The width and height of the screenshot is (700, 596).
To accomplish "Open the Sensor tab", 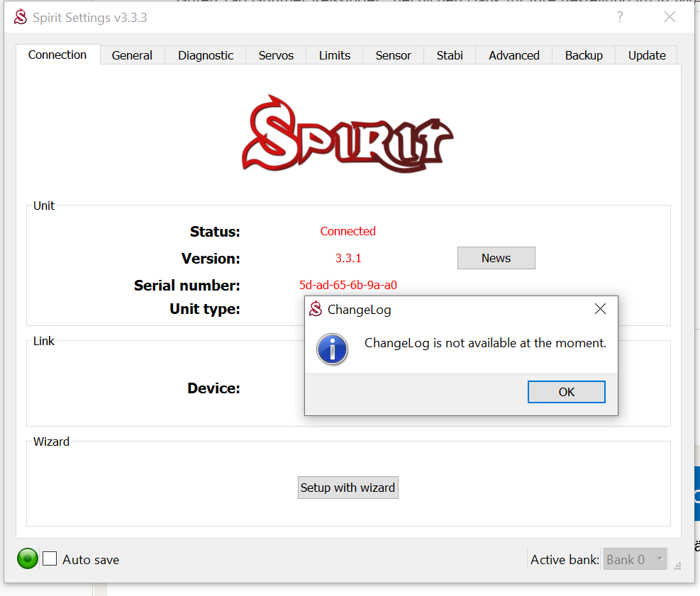I will tap(394, 55).
